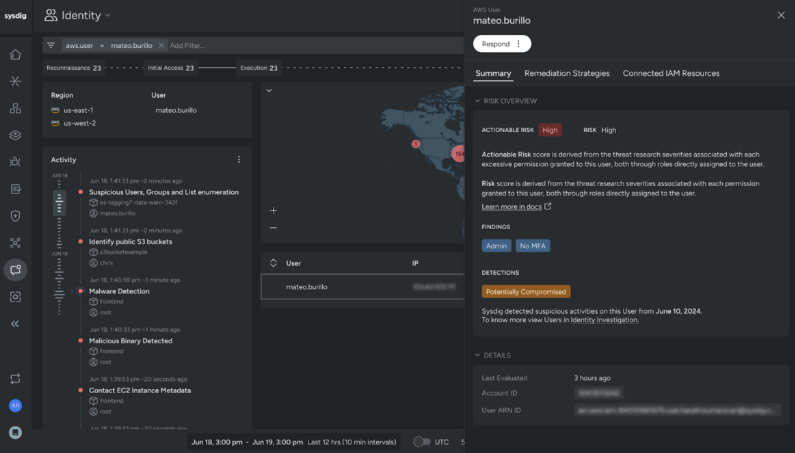Select the Reconnaissance 23 stage

74,67
